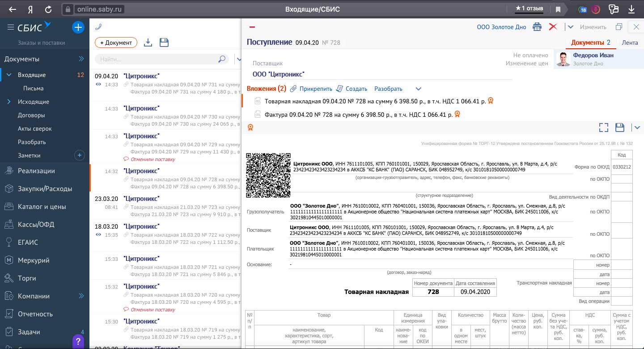Click the phone call icon
644x349 pixels.
coord(98,27)
